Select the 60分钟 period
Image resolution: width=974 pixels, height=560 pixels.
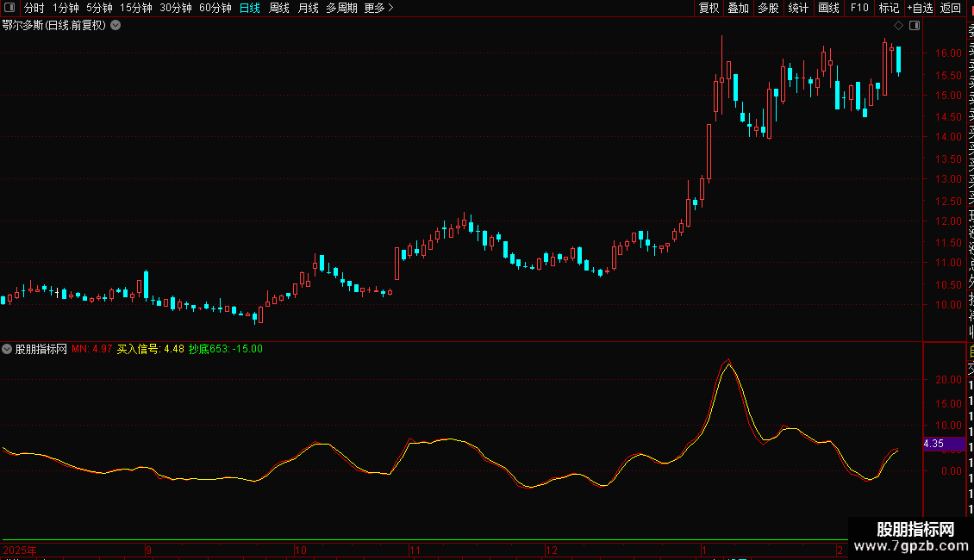215,8
